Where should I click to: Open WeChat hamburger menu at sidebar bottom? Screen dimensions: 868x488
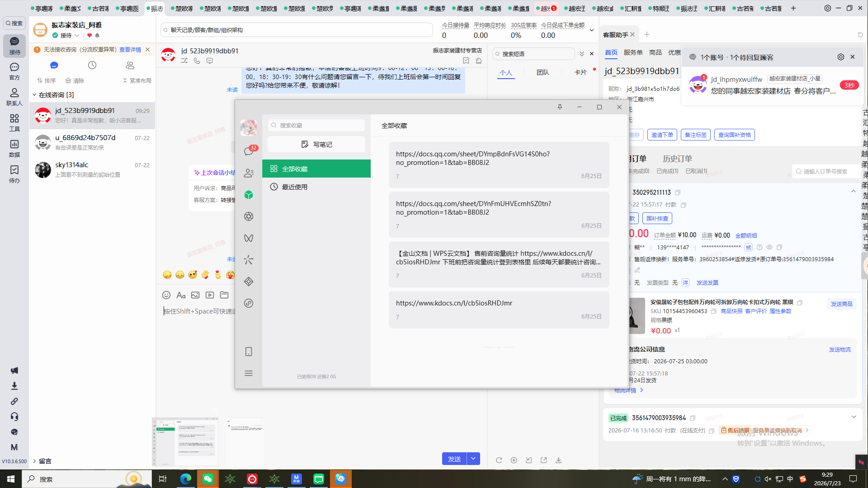click(x=249, y=373)
